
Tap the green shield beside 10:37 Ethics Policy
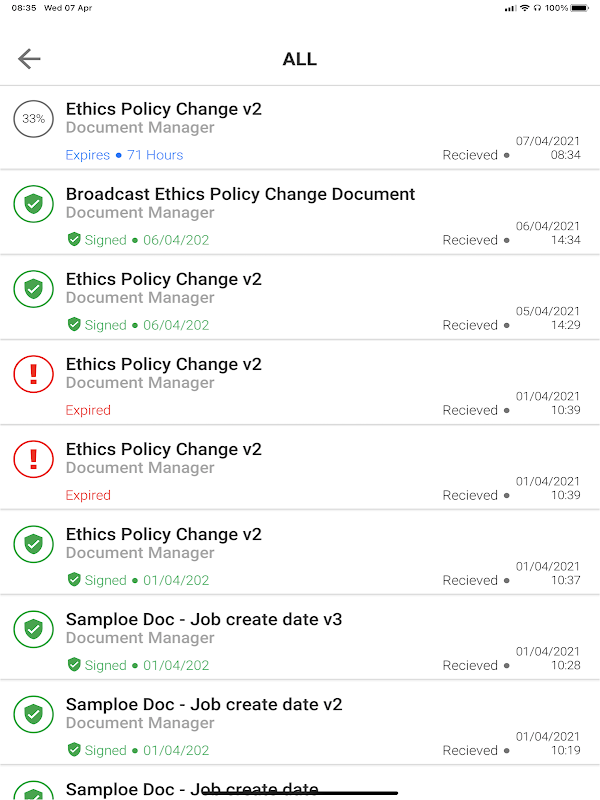tap(34, 544)
